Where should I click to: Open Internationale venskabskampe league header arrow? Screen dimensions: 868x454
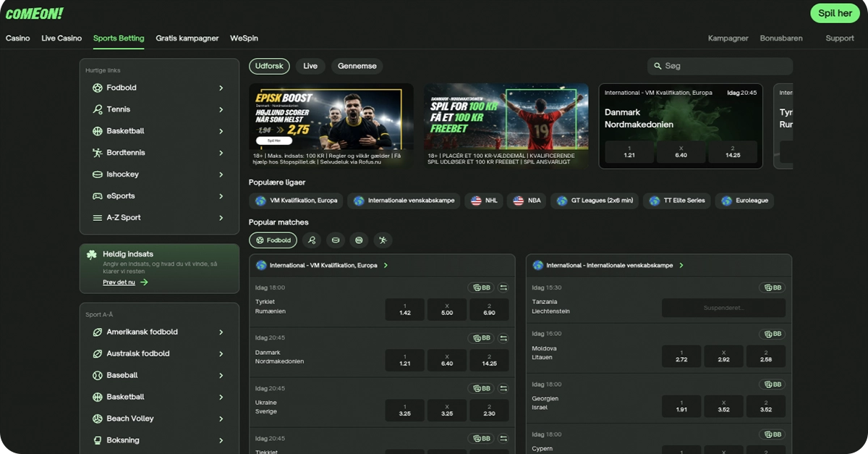point(681,265)
